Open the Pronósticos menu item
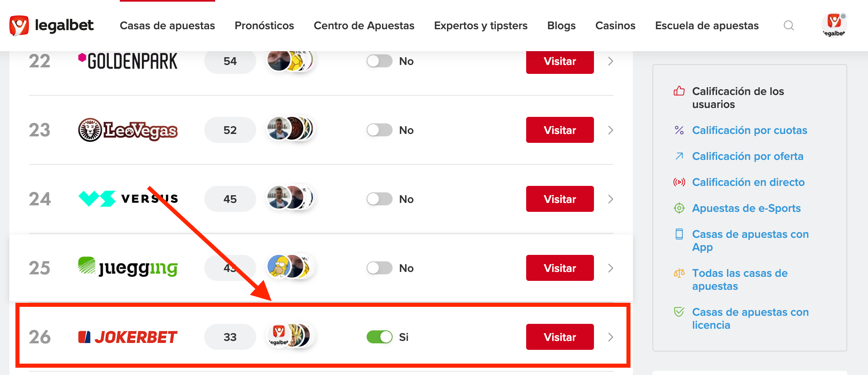868x375 pixels. coord(264,26)
